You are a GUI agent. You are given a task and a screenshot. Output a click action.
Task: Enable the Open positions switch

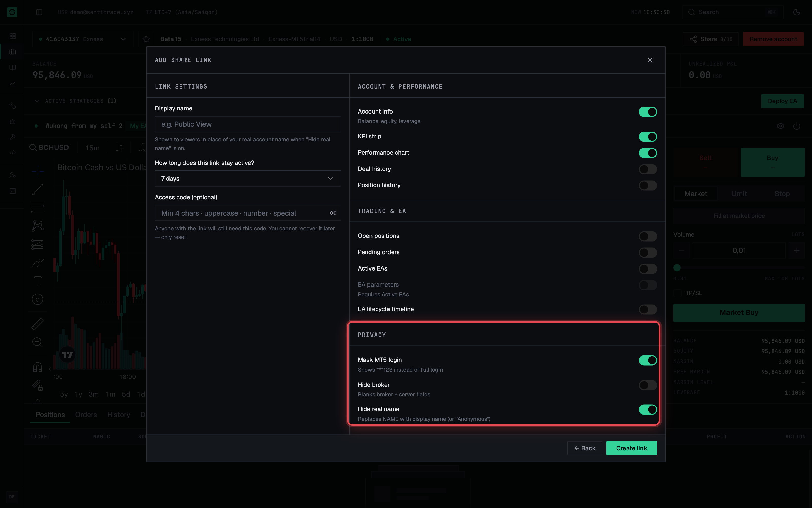coord(648,236)
